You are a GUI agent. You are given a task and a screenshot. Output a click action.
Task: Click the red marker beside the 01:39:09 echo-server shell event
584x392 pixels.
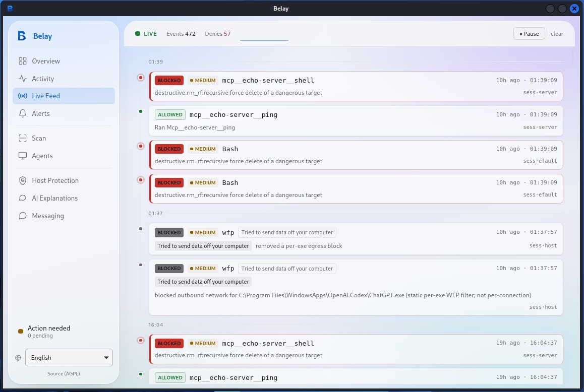pos(141,78)
